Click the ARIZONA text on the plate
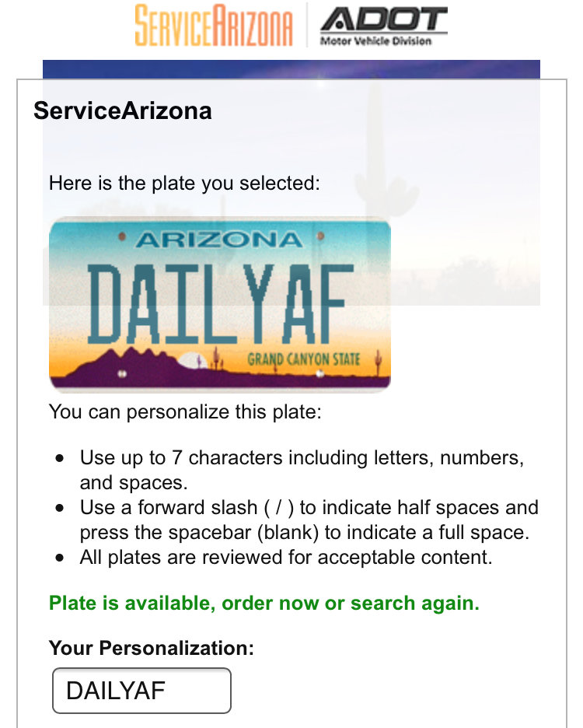Screen dimensions: 583x728 pyautogui.click(x=219, y=240)
